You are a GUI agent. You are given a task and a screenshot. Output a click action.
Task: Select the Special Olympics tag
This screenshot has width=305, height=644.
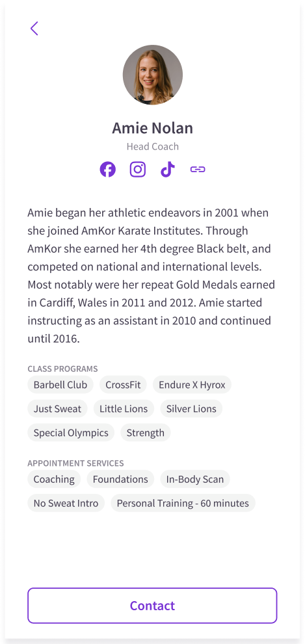71,433
